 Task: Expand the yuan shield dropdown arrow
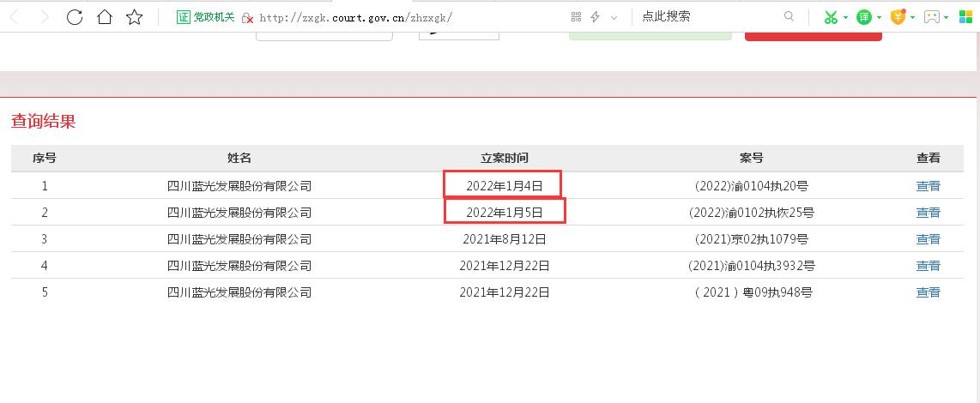[912, 17]
